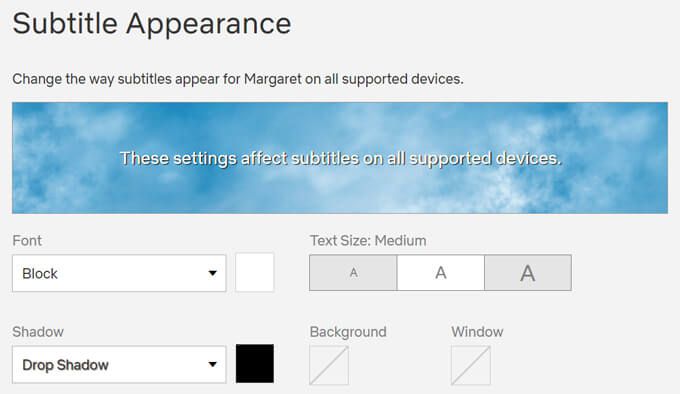Image resolution: width=680 pixels, height=394 pixels.
Task: Select the small text size A
Action: click(353, 273)
